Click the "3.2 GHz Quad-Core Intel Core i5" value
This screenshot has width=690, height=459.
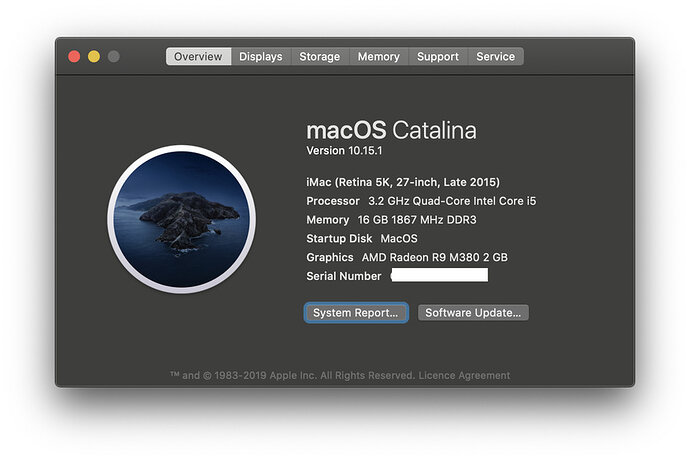coord(452,201)
